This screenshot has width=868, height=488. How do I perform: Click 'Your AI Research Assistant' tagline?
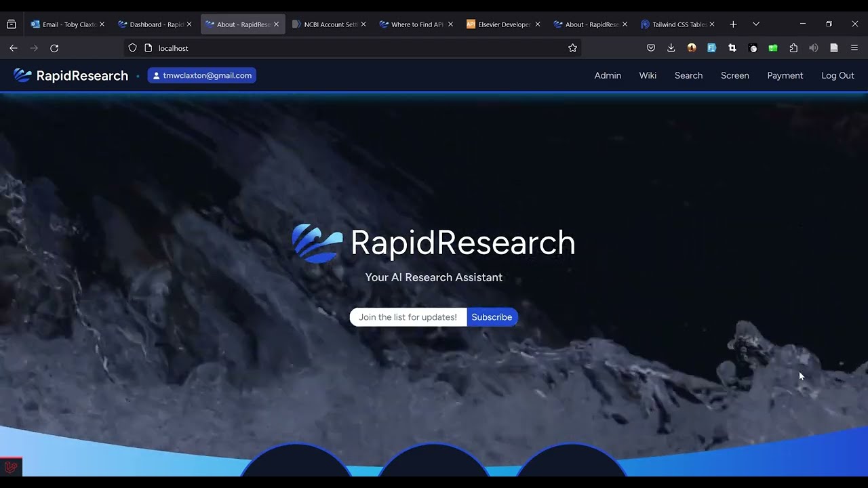coord(434,277)
